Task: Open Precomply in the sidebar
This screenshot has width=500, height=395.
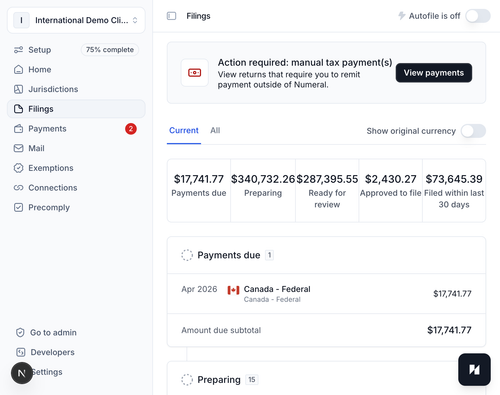Action: pyautogui.click(x=76, y=207)
